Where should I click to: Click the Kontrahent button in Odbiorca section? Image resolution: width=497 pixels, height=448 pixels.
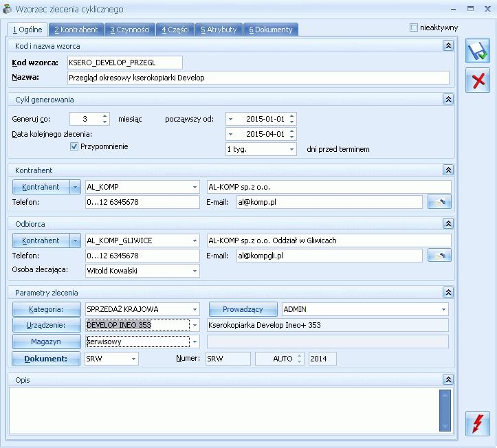click(41, 240)
